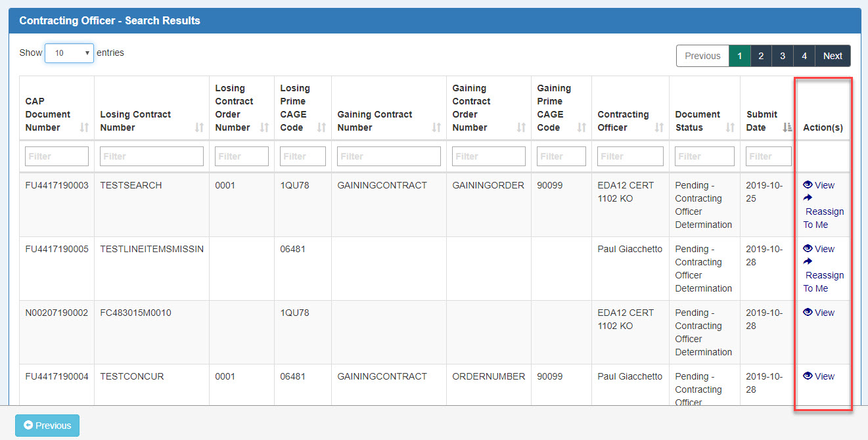Click the Gaining Contract Number filter field
The height and width of the screenshot is (440, 868).
coord(389,156)
